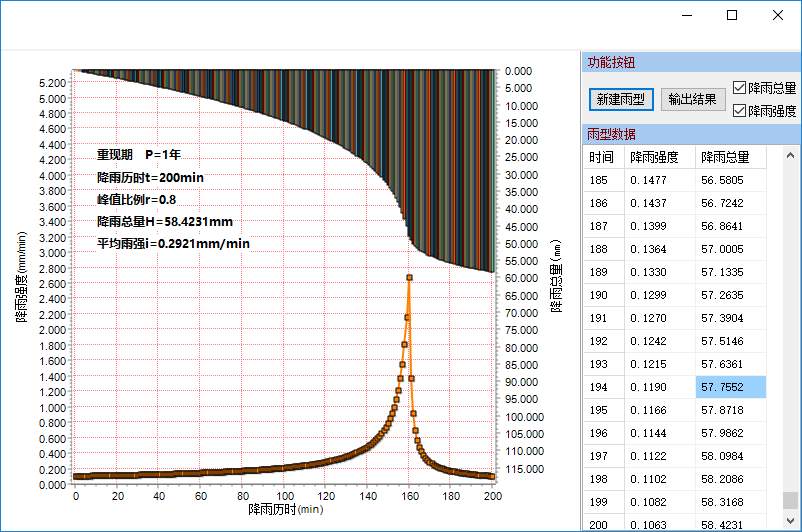Click the 功能按钮 panel header

point(690,63)
